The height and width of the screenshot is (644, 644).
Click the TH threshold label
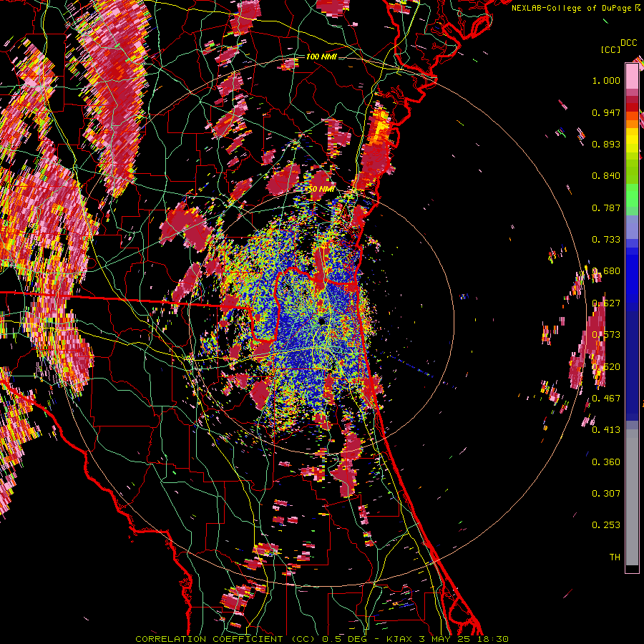point(615,557)
